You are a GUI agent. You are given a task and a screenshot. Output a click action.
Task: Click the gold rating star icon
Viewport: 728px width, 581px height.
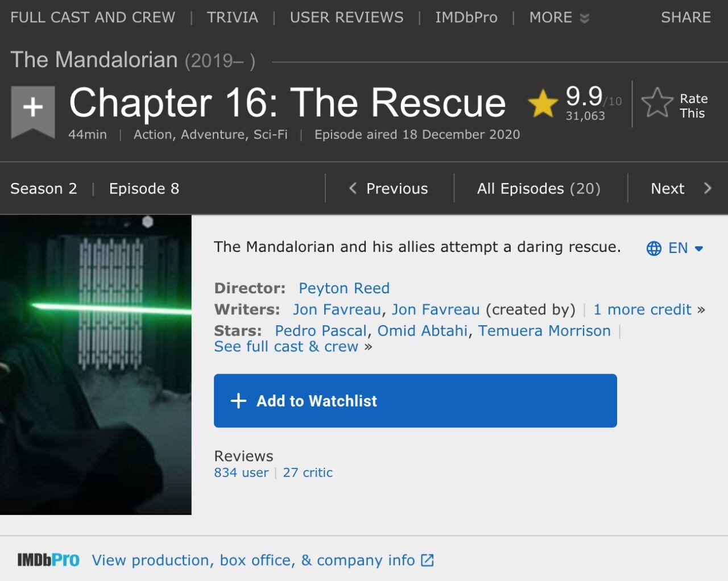point(543,103)
